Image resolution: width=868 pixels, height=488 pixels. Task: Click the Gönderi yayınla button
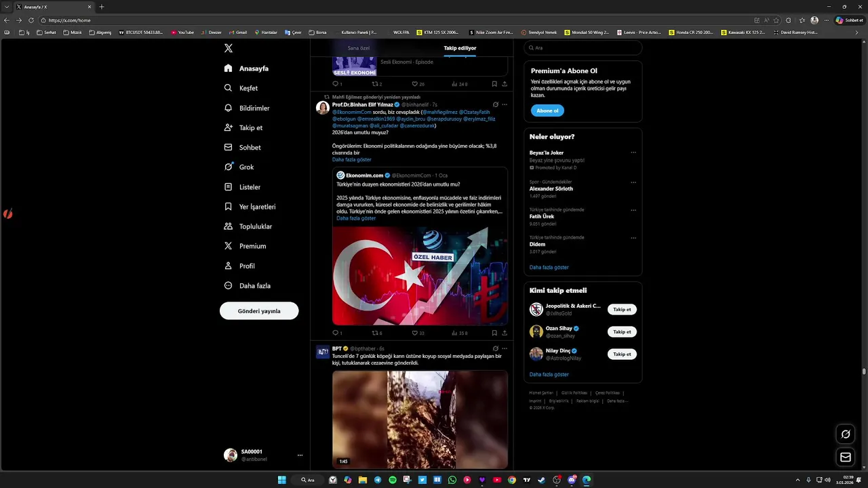[x=259, y=311]
